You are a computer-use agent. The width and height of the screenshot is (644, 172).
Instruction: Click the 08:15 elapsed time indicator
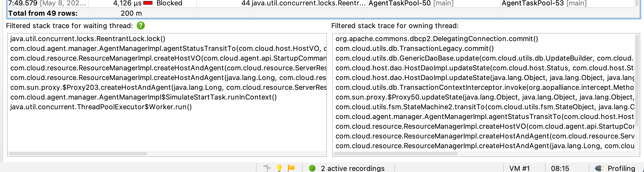point(560,168)
